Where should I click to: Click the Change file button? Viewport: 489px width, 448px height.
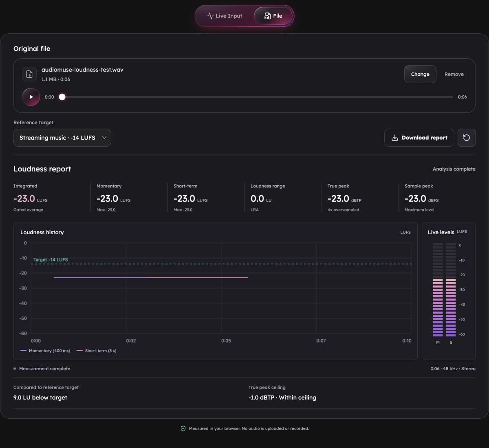[x=420, y=74]
